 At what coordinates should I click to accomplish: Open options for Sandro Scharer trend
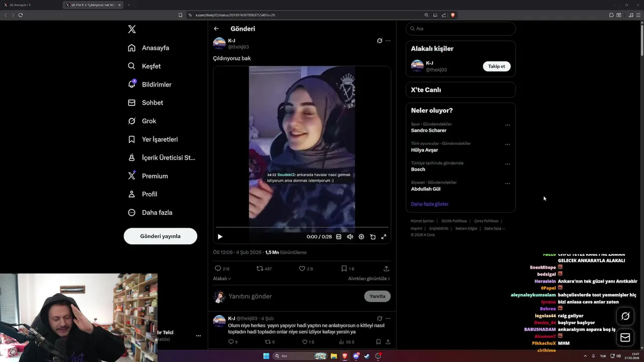507,125
